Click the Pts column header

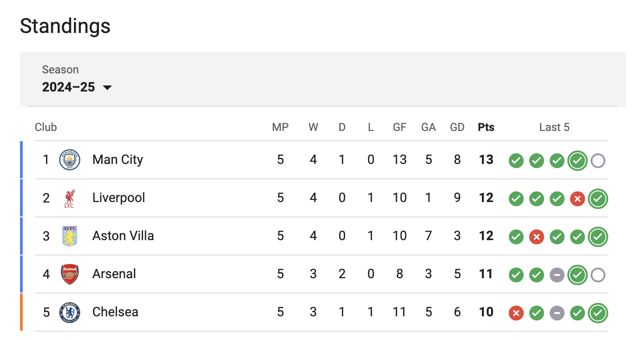486,127
